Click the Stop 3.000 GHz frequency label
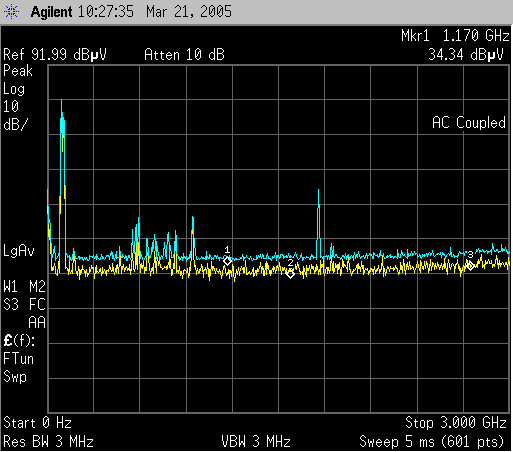This screenshot has height=452, width=513. tap(456, 423)
